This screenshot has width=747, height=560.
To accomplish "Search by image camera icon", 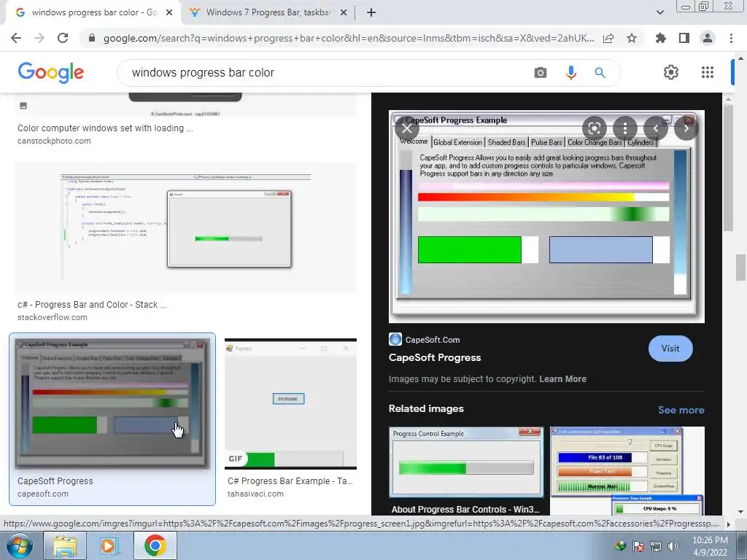I will click(541, 72).
